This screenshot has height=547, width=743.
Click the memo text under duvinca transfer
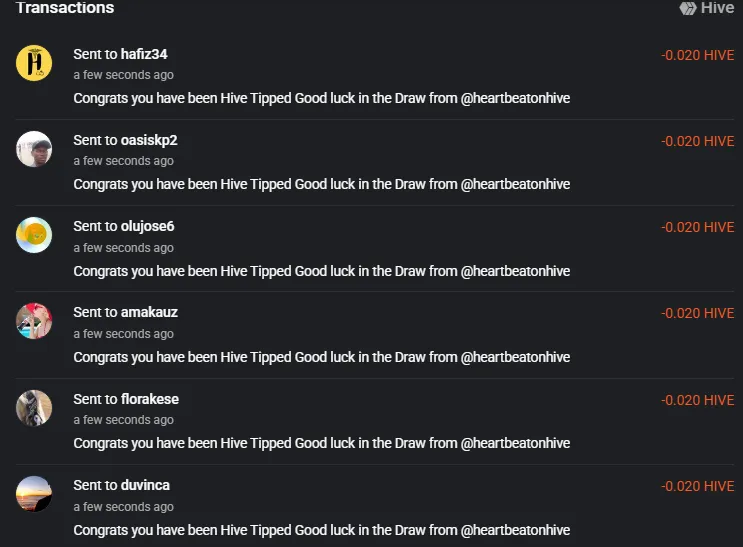point(322,530)
